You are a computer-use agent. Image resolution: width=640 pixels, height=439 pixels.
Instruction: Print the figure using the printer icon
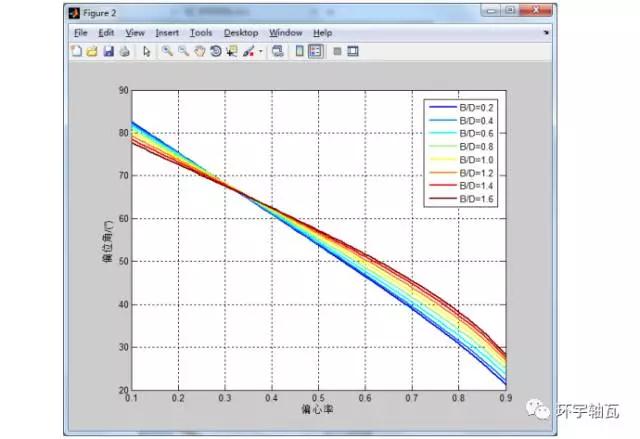[x=123, y=51]
